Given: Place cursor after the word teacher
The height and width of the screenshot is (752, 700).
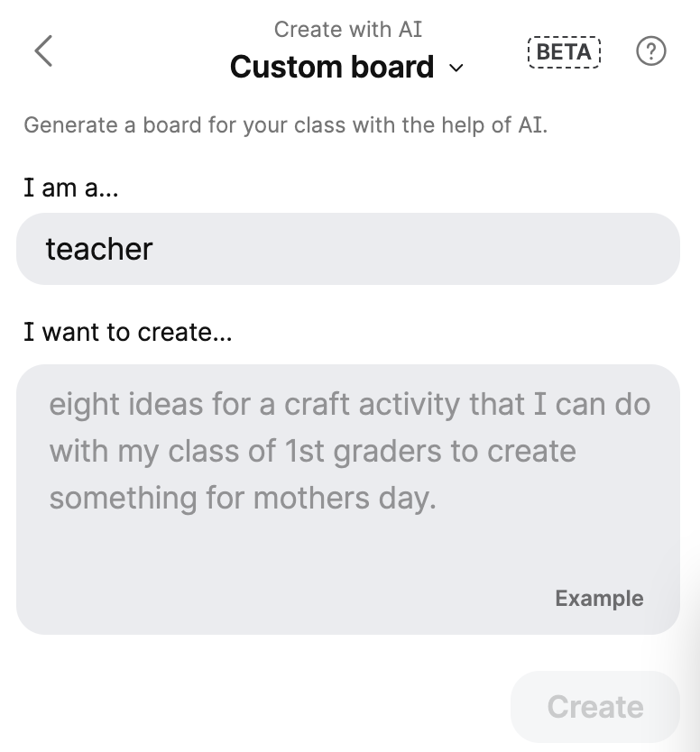Looking at the screenshot, I should [155, 249].
